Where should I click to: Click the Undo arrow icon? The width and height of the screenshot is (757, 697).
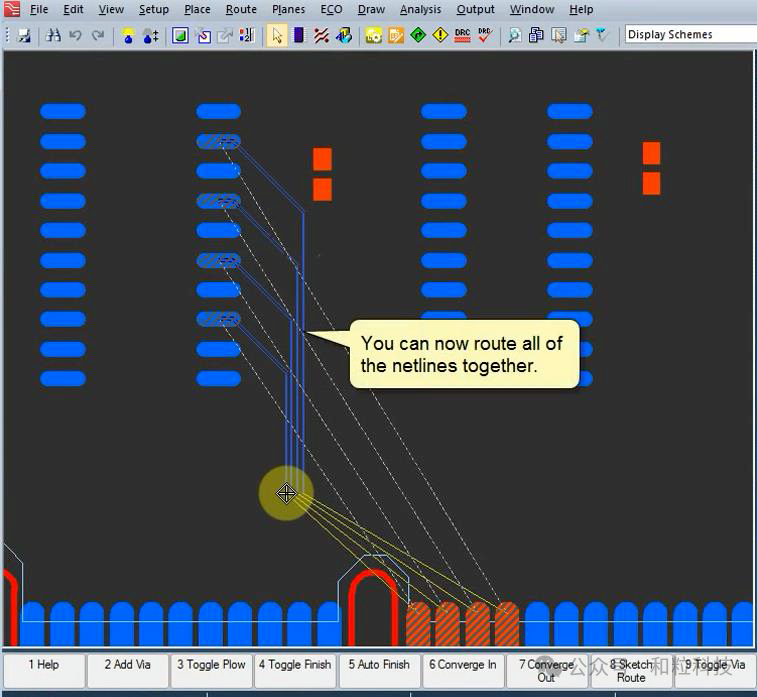click(x=76, y=35)
